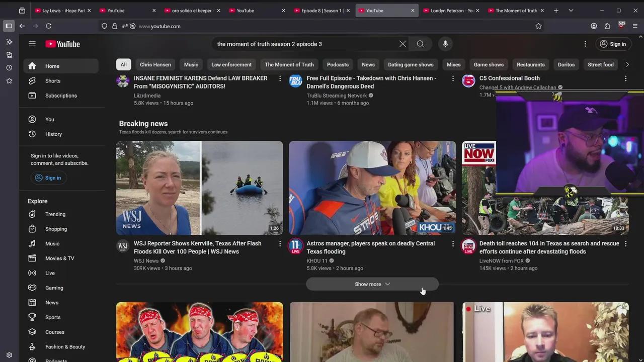
Task: Select the Doritos filter chip
Action: [x=566, y=64]
